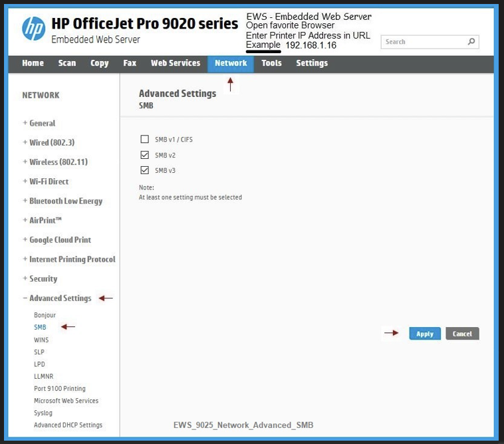This screenshot has width=504, height=444.
Task: Expand the Internet Printing Protocol section
Action: pos(69,259)
